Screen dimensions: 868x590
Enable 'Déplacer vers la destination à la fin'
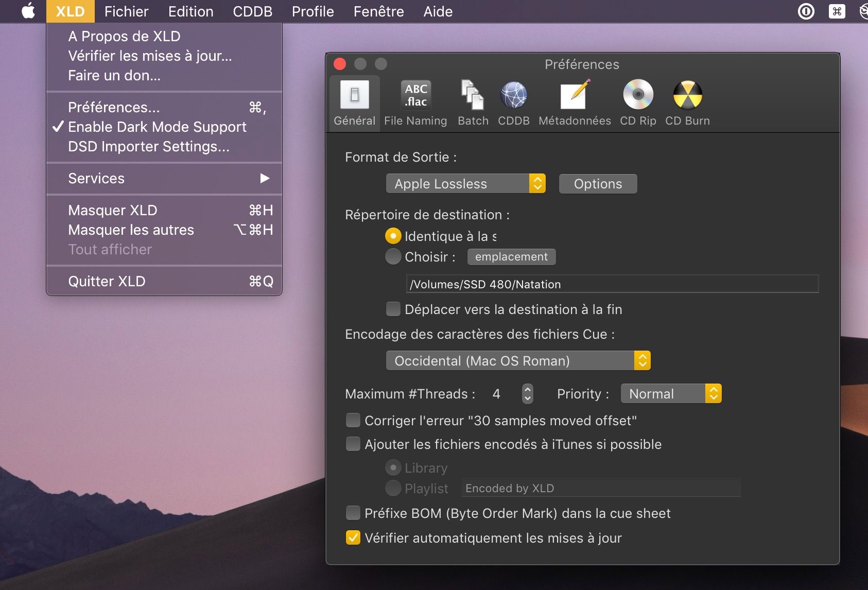393,309
